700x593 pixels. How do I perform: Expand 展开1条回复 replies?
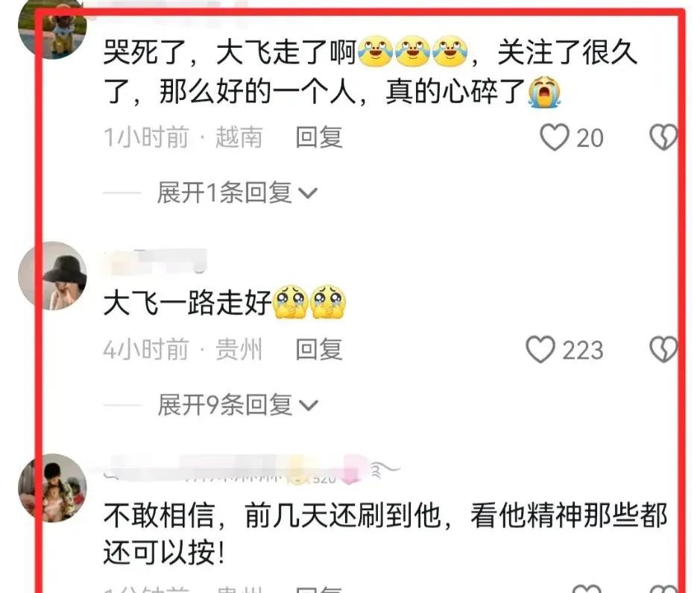(x=237, y=193)
